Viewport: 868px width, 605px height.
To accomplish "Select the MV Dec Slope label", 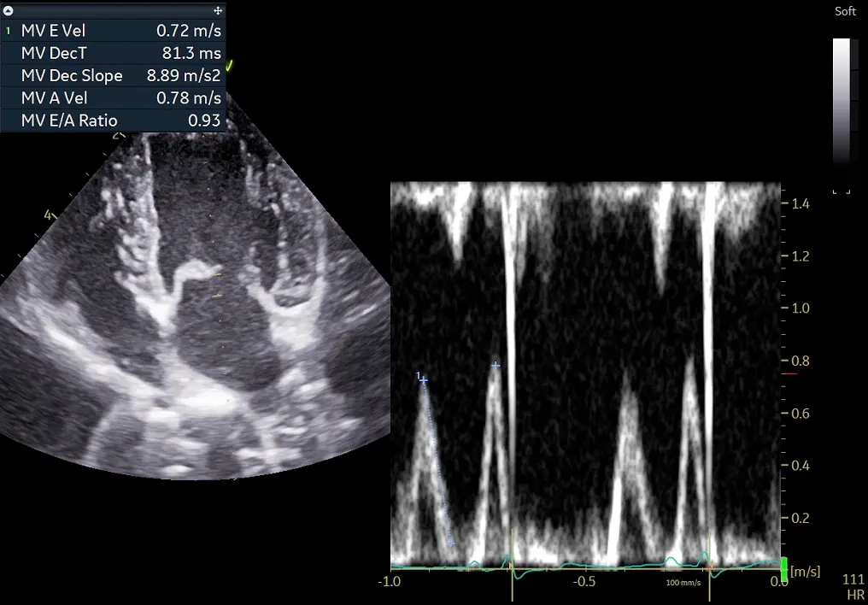I will click(72, 76).
